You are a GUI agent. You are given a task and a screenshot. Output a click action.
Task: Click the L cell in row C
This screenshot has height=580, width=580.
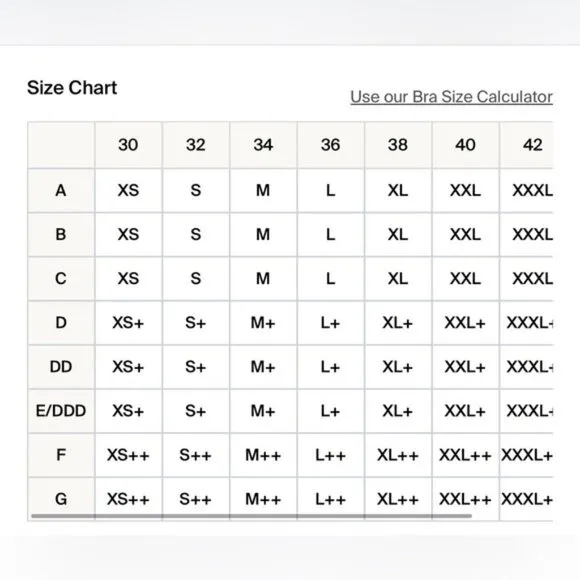[x=330, y=279]
